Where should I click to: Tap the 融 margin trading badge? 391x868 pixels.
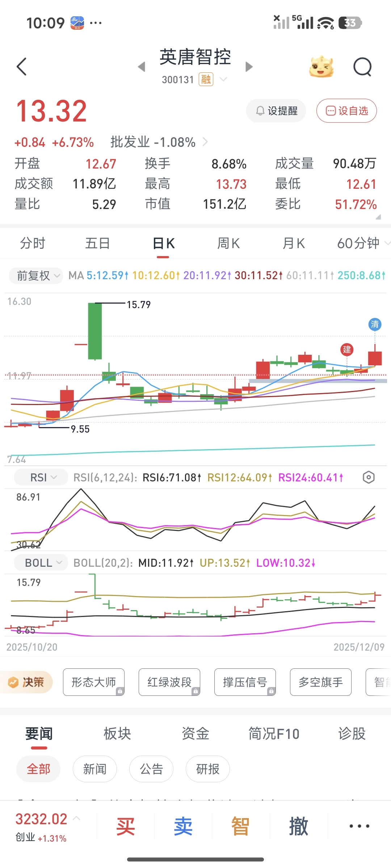pos(206,79)
